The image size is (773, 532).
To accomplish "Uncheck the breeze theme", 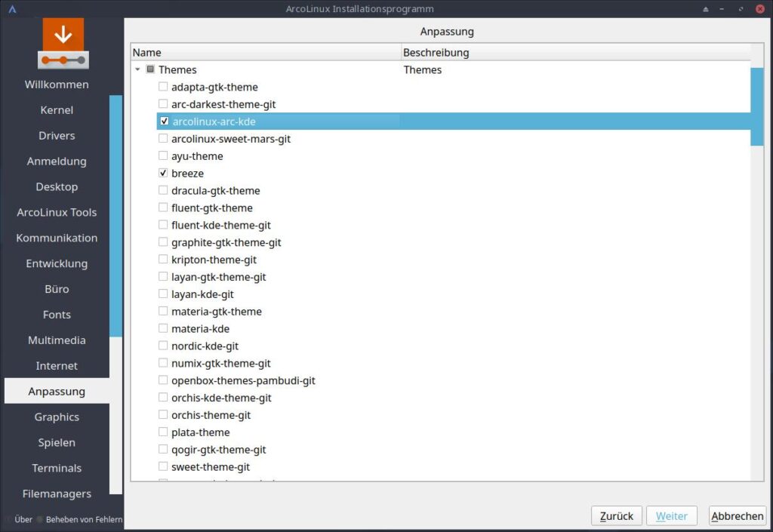I will coord(163,173).
